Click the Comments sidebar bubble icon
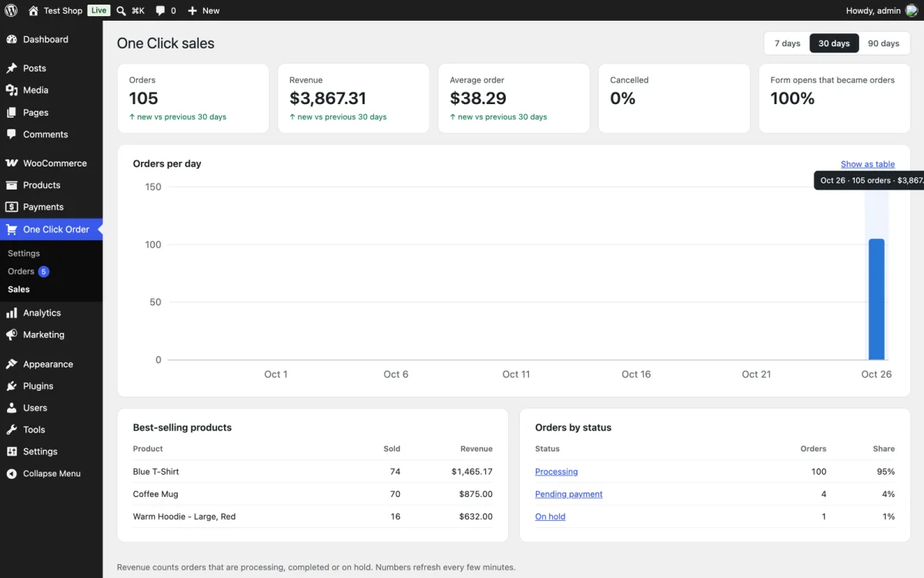Screen dimensions: 924x578 point(12,134)
